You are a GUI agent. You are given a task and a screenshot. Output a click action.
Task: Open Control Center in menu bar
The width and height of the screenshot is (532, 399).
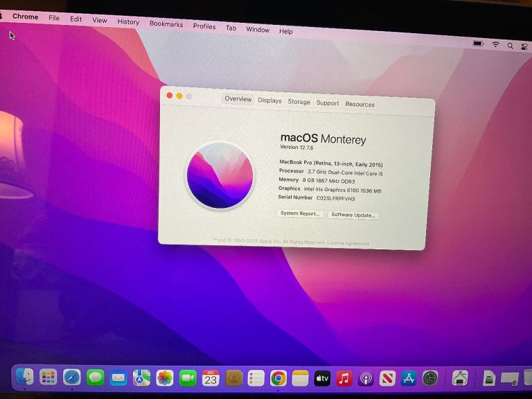click(524, 47)
